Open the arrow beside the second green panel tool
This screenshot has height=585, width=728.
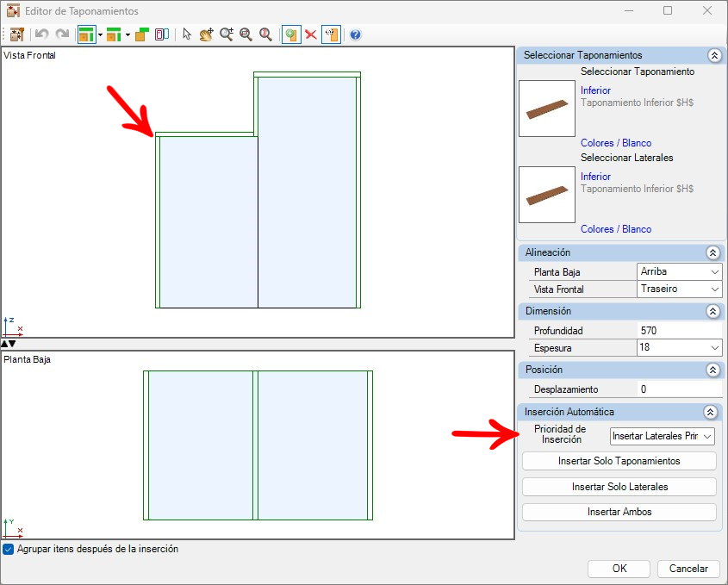pos(128,34)
